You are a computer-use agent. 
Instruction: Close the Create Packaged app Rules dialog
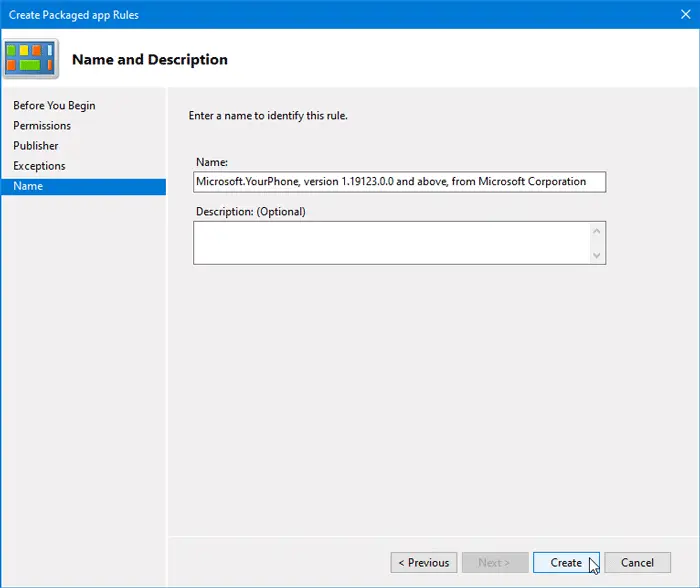tap(686, 14)
